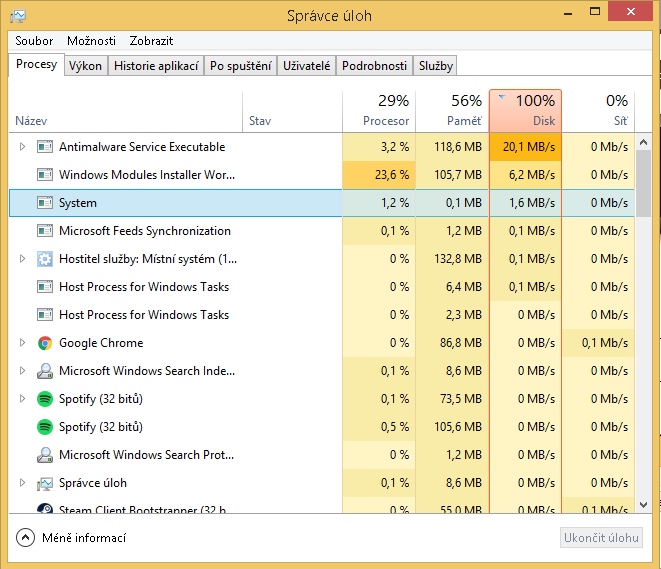Click the Windows Modules Installer Worker icon
661x569 pixels.
(45, 174)
